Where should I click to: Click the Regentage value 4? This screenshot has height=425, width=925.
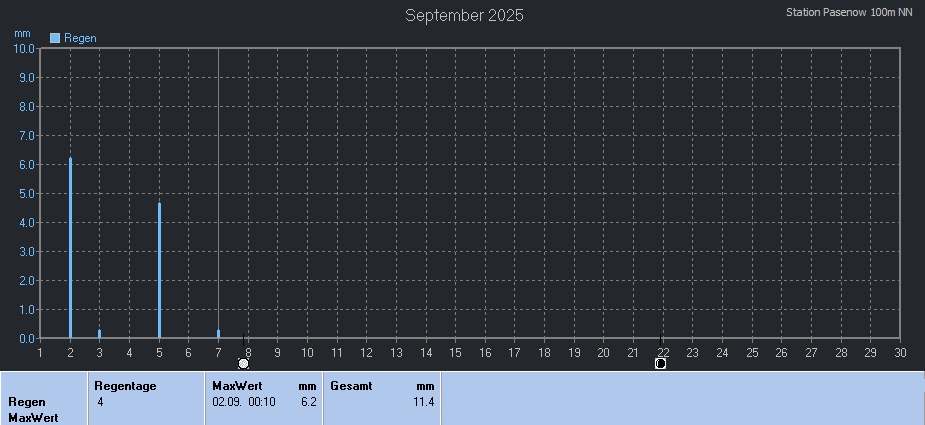[100, 402]
